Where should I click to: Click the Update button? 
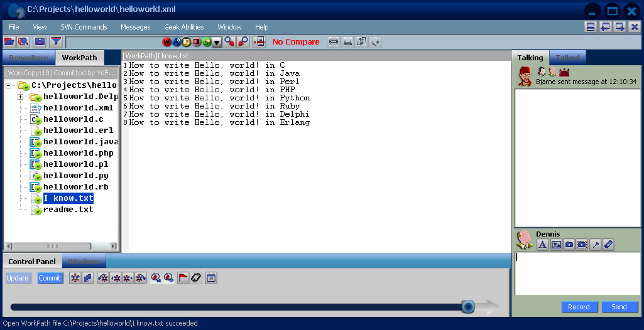[18, 278]
